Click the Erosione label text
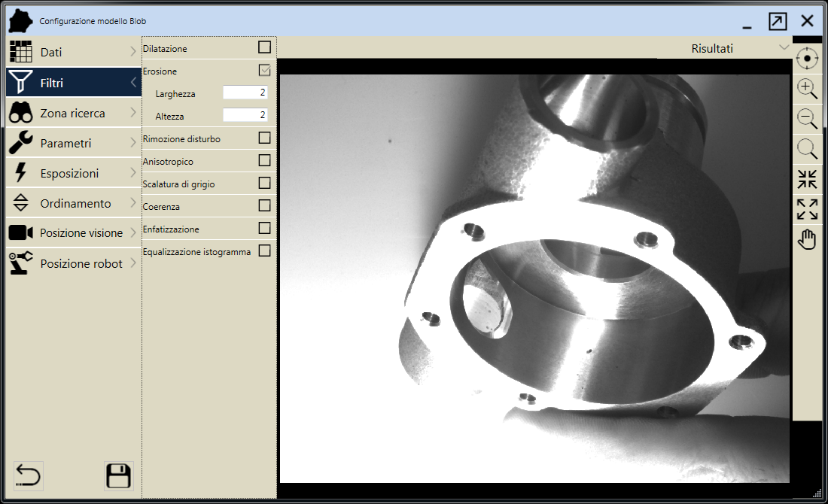 tap(160, 71)
